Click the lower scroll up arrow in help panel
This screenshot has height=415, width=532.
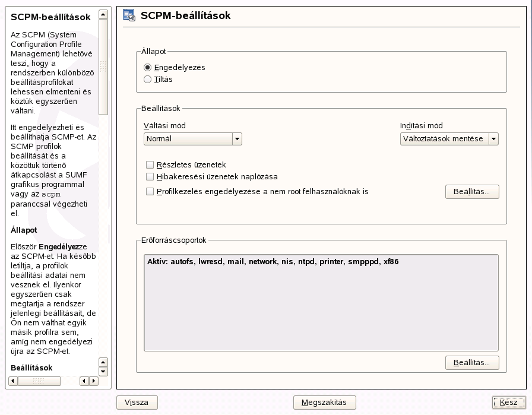tap(103, 362)
